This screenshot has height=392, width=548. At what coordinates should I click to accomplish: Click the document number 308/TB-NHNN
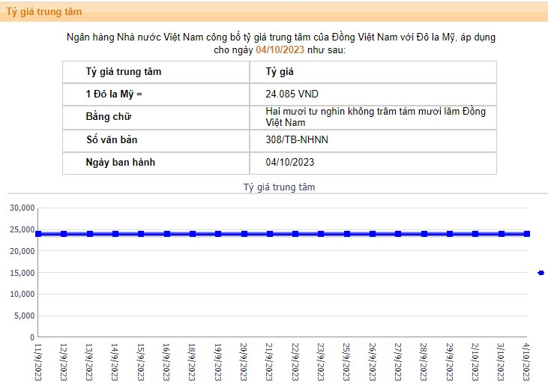(297, 139)
